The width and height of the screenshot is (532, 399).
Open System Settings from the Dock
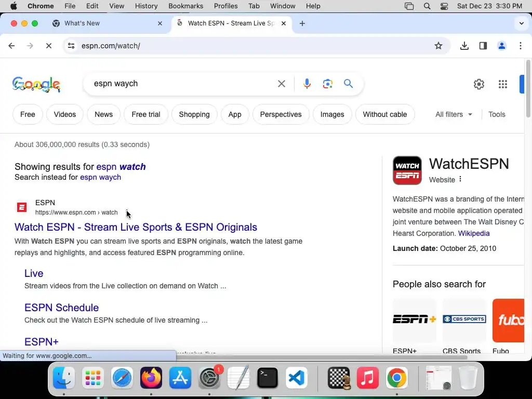tap(209, 378)
